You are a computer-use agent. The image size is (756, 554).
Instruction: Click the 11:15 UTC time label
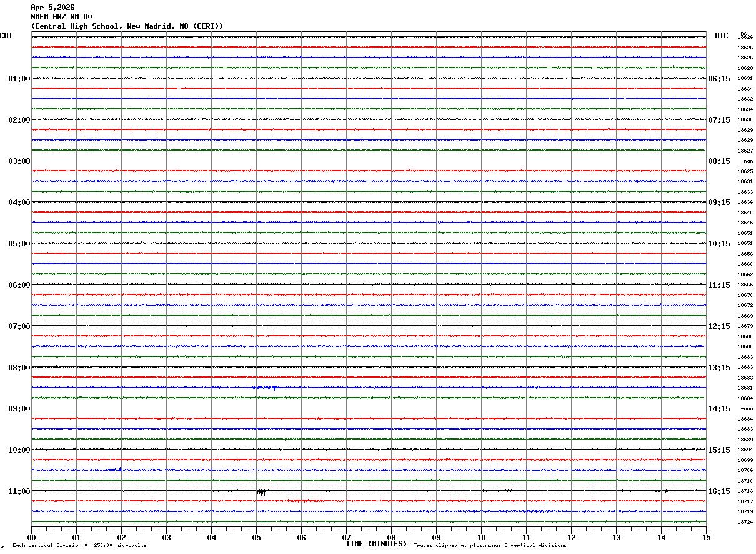[719, 285]
